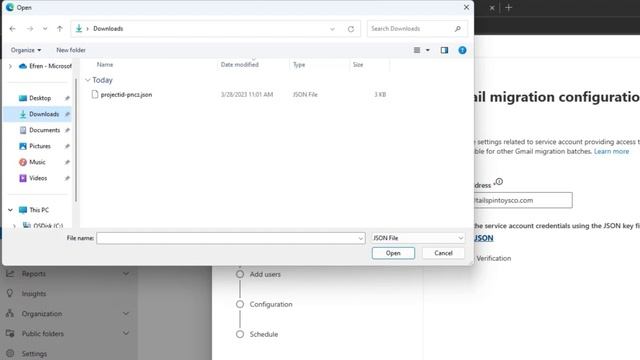Go back in Open dialog
Viewport: 640px width, 360px height.
click(x=13, y=29)
